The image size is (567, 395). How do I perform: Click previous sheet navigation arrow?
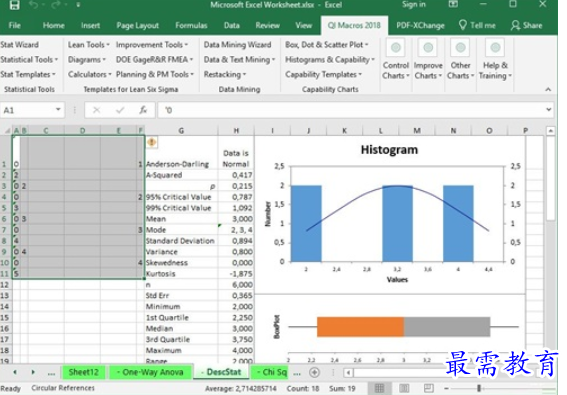click(15, 372)
